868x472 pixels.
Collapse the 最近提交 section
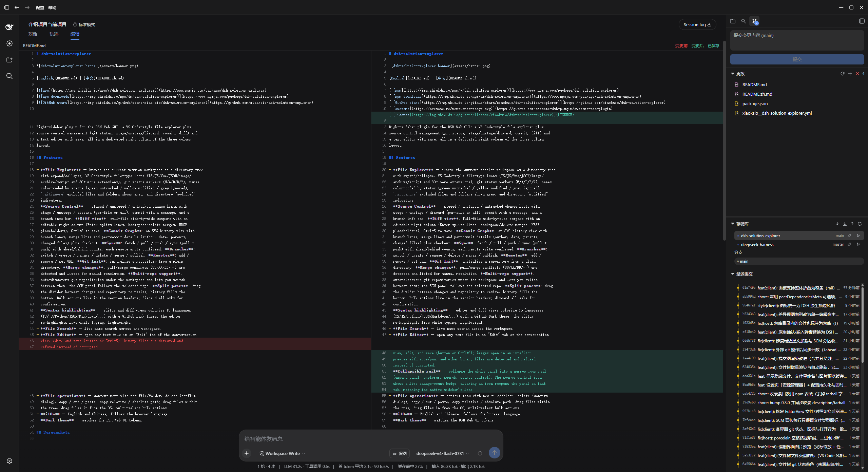click(x=733, y=274)
